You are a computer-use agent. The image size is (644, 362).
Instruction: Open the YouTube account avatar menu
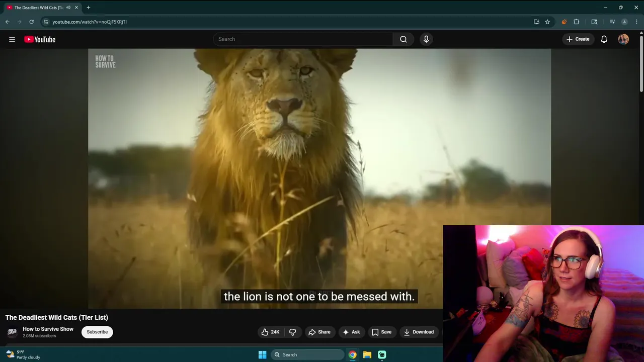click(x=623, y=39)
